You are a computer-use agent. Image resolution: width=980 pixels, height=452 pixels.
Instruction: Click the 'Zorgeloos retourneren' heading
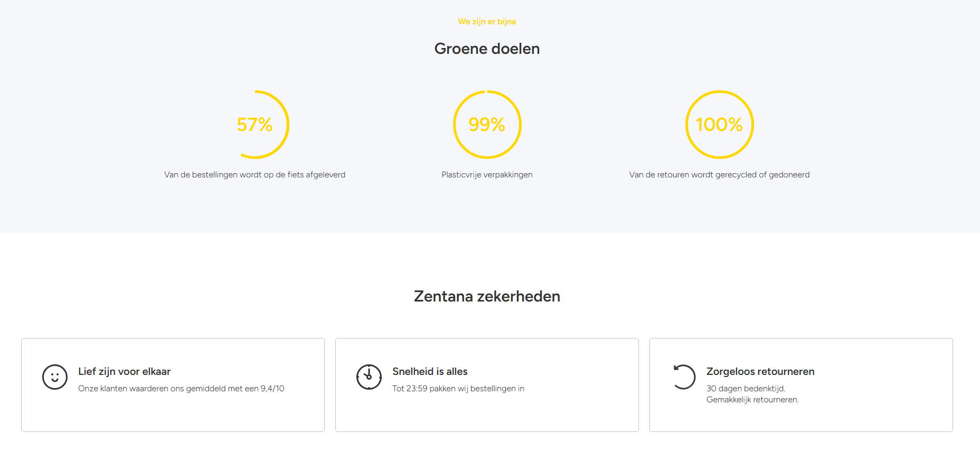pyautogui.click(x=760, y=372)
